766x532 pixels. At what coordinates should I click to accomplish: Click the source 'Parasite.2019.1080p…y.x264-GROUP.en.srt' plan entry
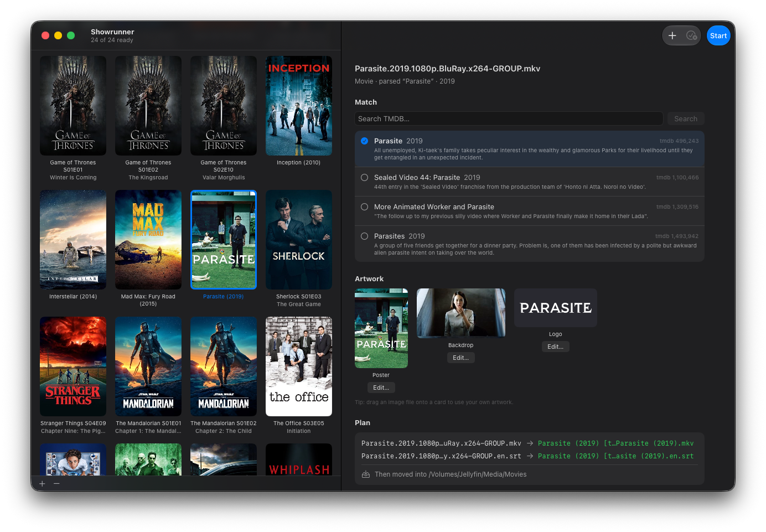[x=441, y=456]
